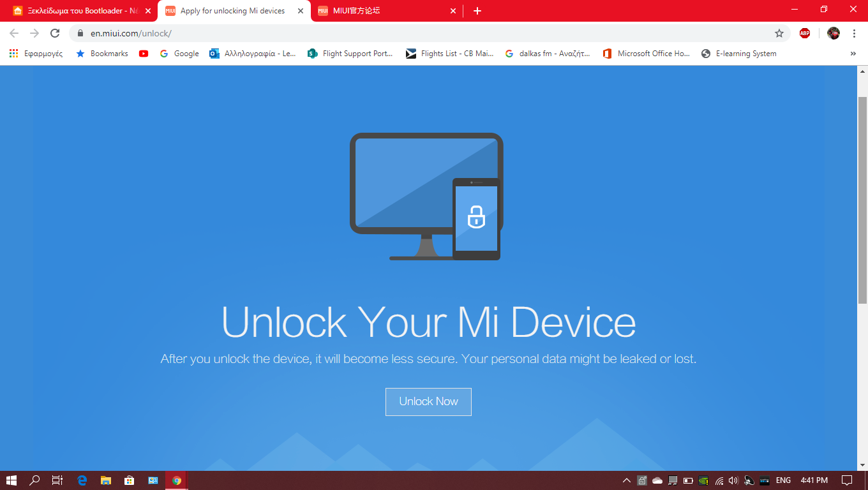Click the padlock icon in the system tray
The width and height of the screenshot is (868, 490).
[642, 480]
